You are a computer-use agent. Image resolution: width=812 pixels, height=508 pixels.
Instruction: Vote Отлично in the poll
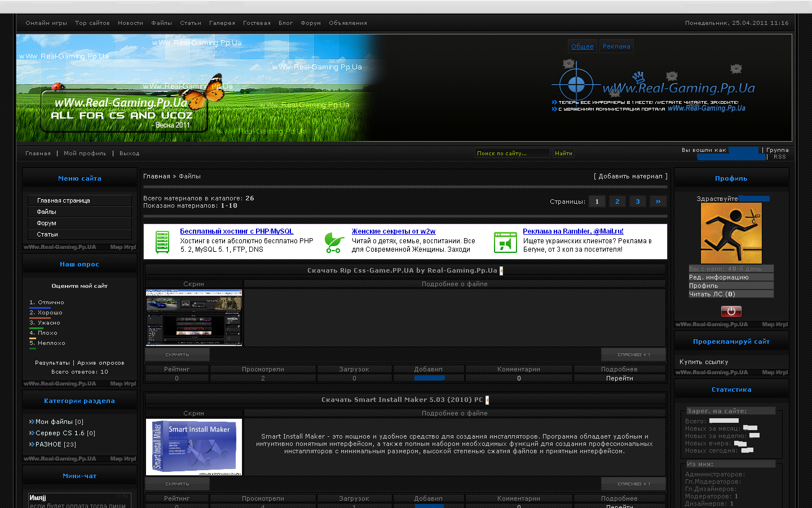pos(51,303)
